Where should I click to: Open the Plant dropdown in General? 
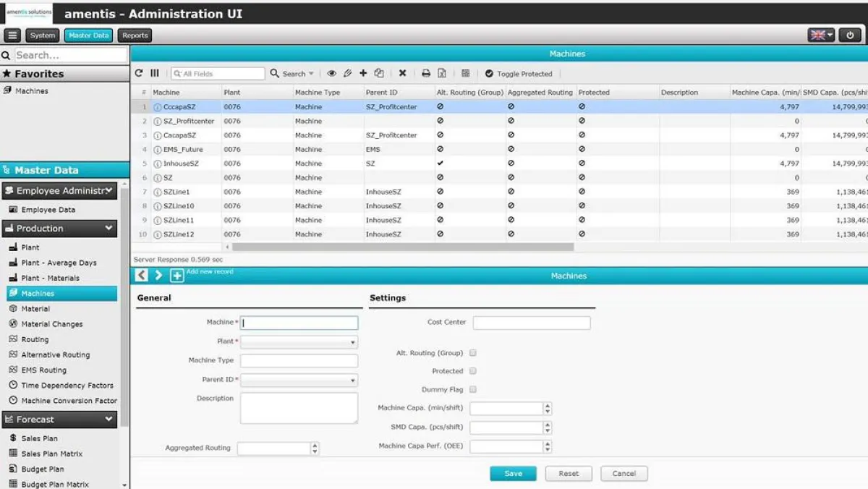click(299, 341)
